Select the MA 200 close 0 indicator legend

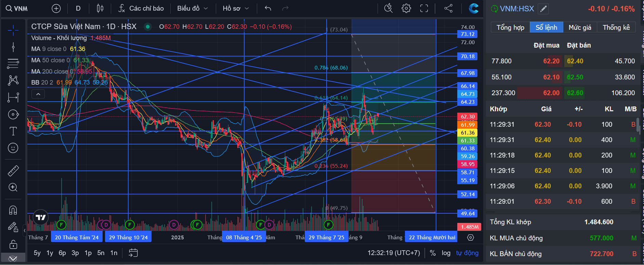tap(52, 72)
